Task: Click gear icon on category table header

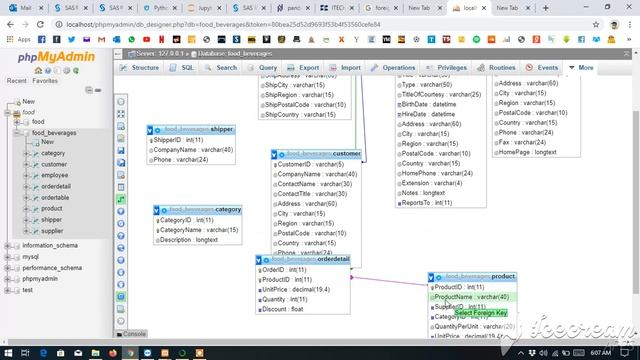Action: point(164,211)
